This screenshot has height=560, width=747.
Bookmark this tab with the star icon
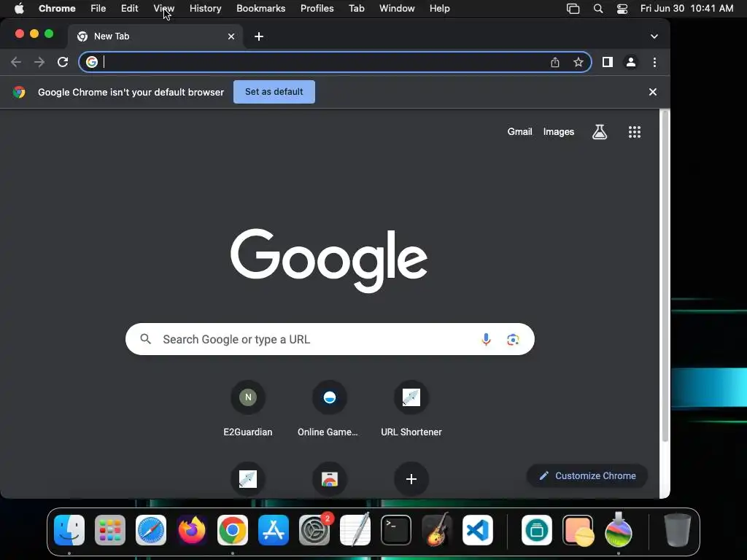[x=578, y=63]
